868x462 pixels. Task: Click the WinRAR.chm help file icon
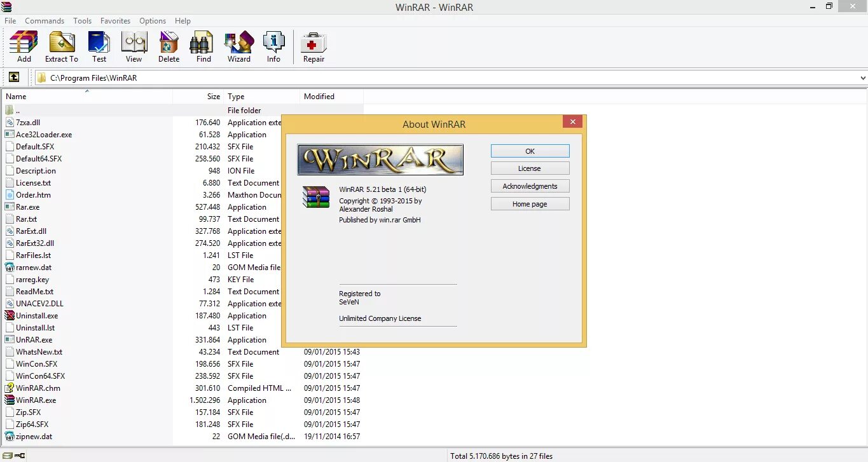(x=10, y=388)
